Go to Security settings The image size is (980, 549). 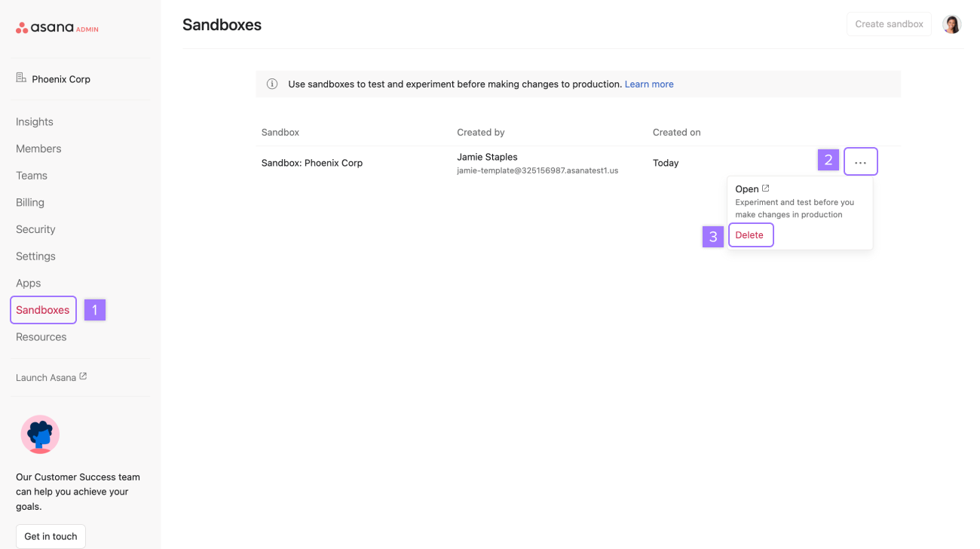(x=35, y=229)
